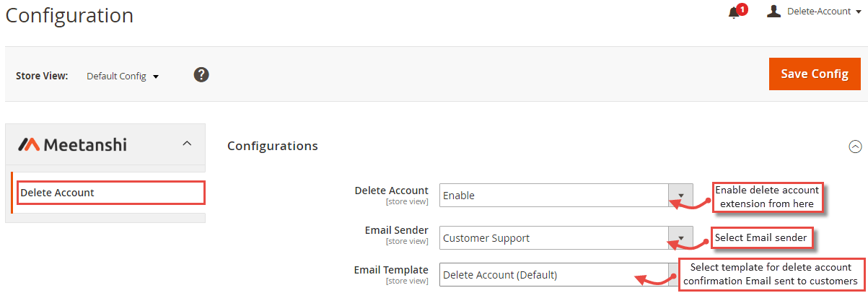Click the Delete Account dropdown arrow button

click(680, 195)
